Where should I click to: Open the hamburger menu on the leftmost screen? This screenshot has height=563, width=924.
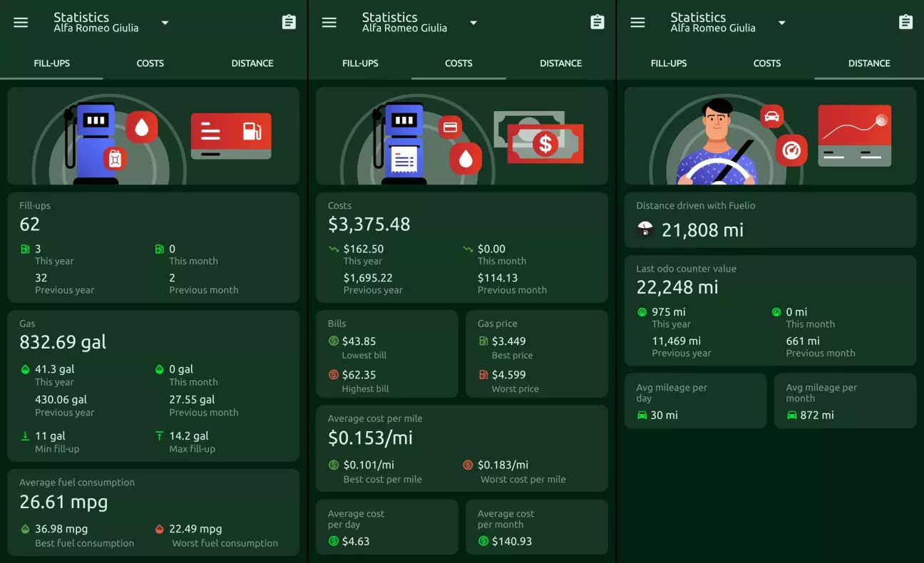tap(21, 22)
